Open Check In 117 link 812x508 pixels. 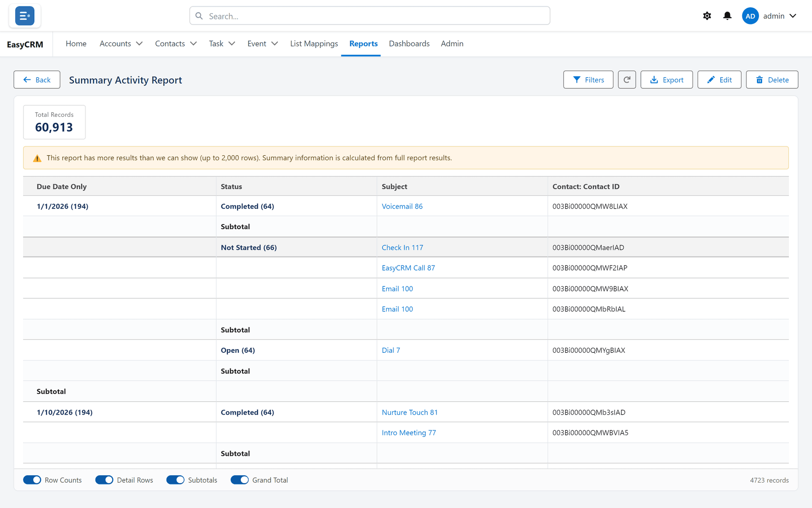click(402, 248)
